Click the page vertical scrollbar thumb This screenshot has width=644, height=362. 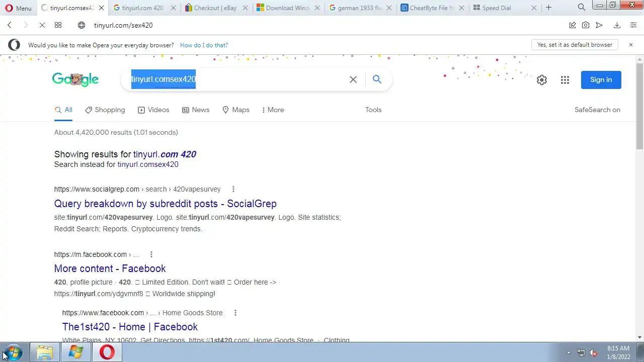[639, 106]
